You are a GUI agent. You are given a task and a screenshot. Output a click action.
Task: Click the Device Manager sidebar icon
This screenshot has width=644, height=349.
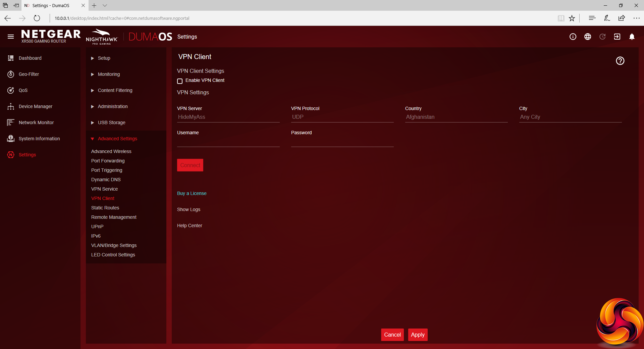[11, 106]
